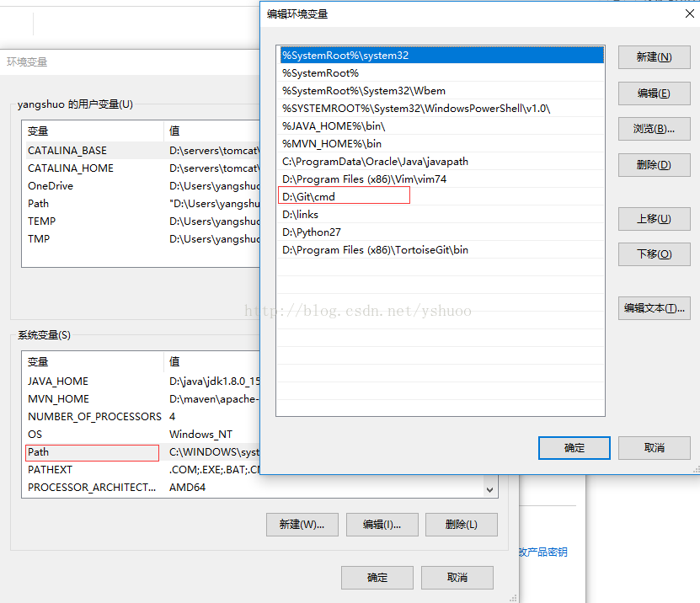Click the 变量 column header in system variables
This screenshot has height=603, width=700.
pos(93,361)
